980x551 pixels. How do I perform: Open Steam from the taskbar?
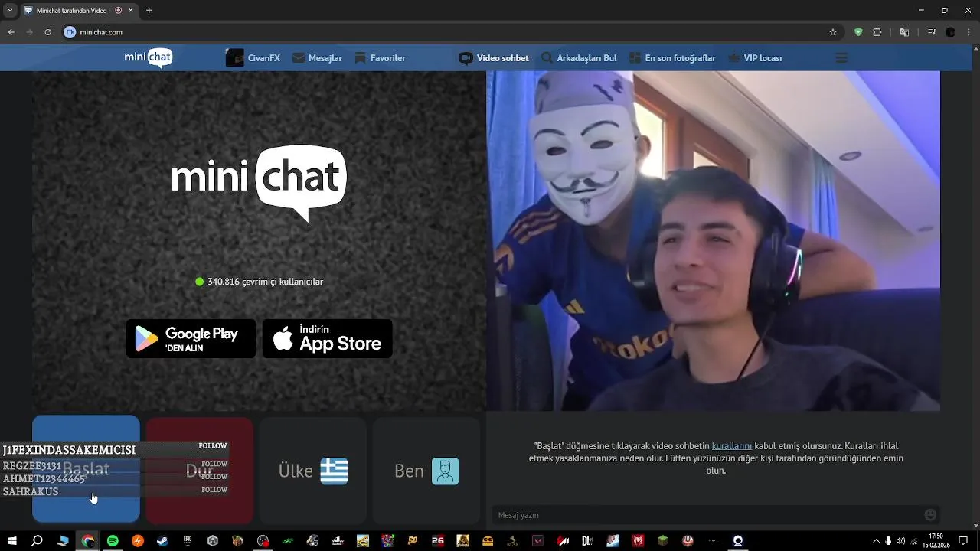coord(162,541)
